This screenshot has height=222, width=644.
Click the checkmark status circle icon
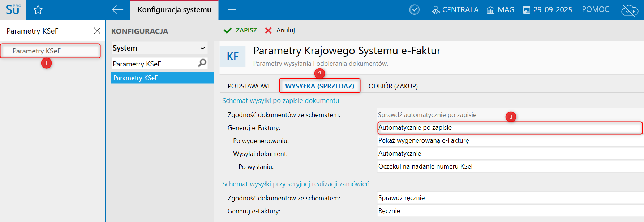414,10
